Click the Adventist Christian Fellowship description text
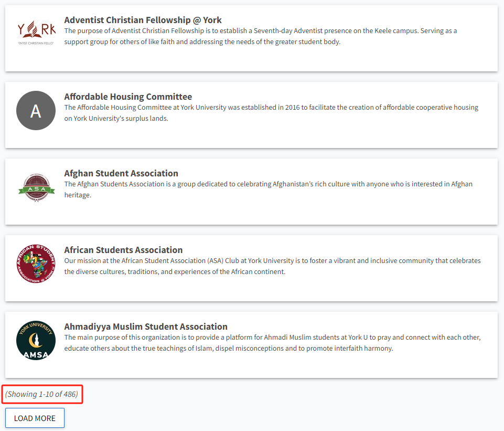The width and height of the screenshot is (504, 431). click(260, 36)
